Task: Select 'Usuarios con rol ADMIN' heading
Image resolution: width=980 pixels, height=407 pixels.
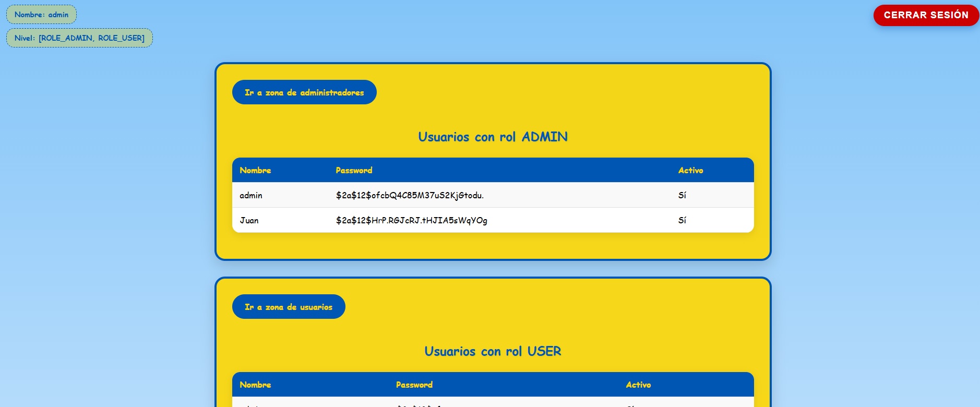Action: coord(493,137)
